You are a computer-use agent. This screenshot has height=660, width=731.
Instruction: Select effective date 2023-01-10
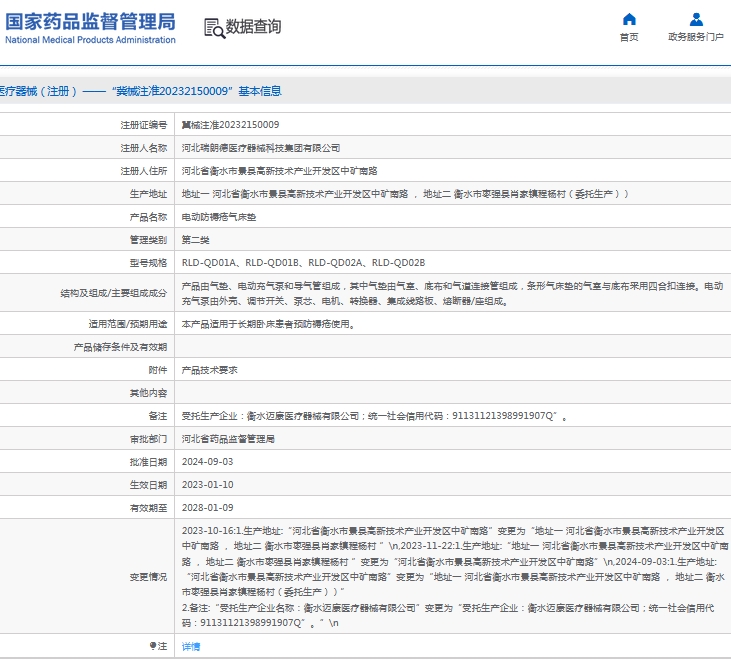click(207, 485)
